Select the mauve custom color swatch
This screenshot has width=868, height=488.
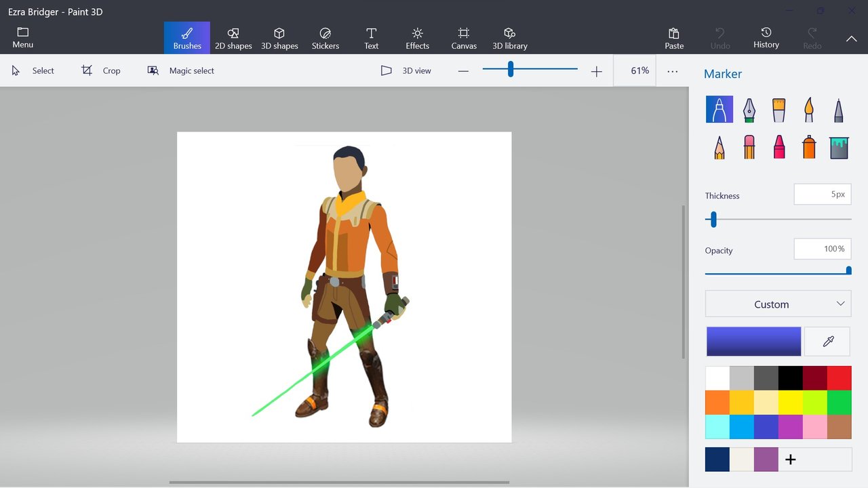pyautogui.click(x=766, y=460)
